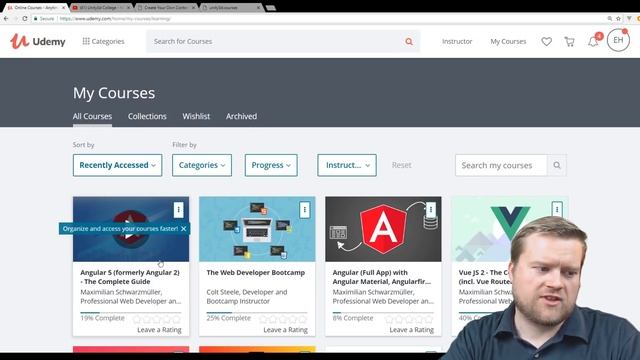Click the Udemy logo

click(x=38, y=41)
